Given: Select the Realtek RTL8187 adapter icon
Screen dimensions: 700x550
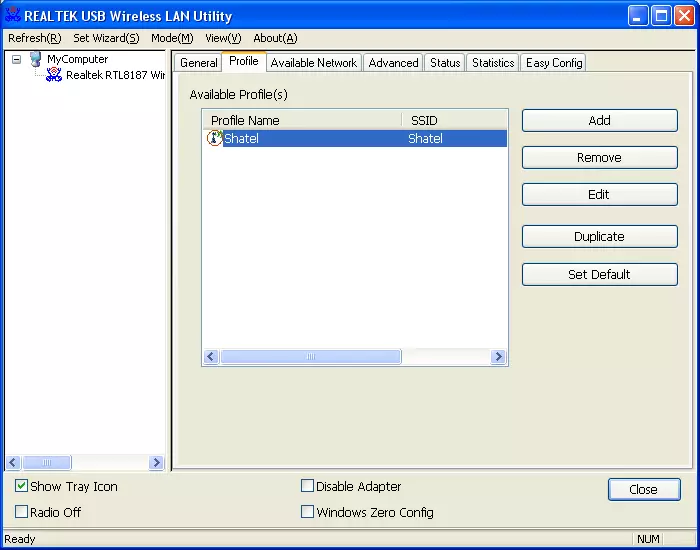Looking at the screenshot, I should click(54, 75).
